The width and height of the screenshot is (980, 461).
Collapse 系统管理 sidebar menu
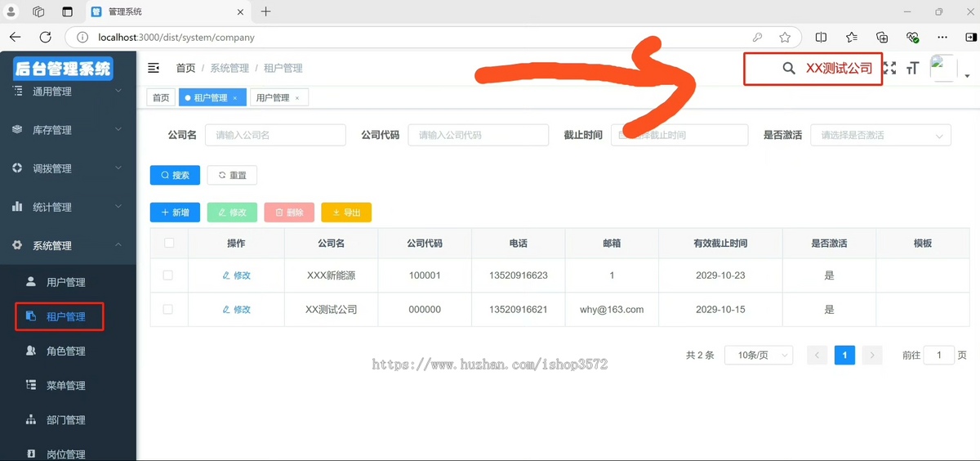click(68, 245)
